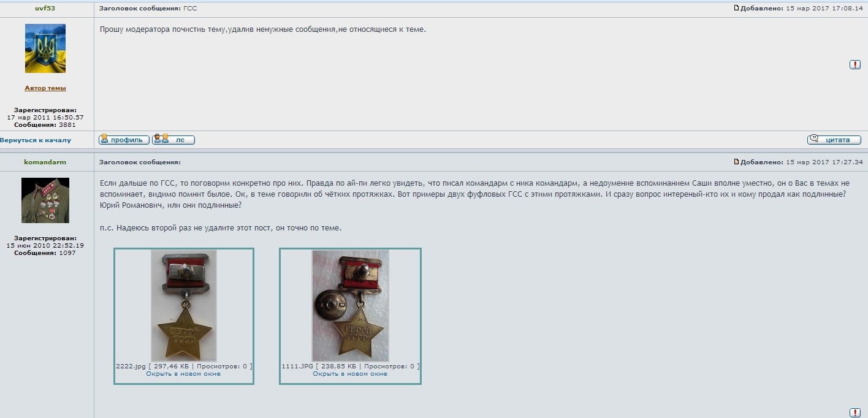Open 2222.jpg in a new window link
This screenshot has width=868, height=418.
pos(183,374)
